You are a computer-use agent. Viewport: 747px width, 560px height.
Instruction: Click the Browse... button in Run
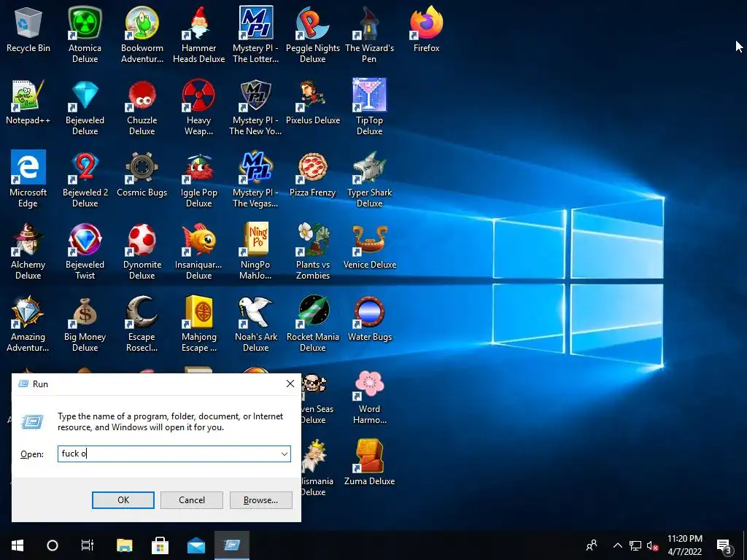[x=260, y=500]
